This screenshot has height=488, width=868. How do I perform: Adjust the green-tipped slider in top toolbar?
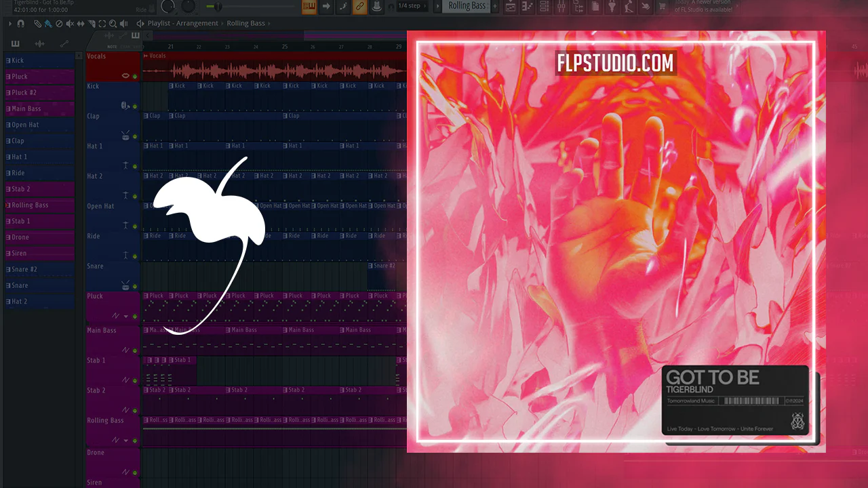coord(217,7)
